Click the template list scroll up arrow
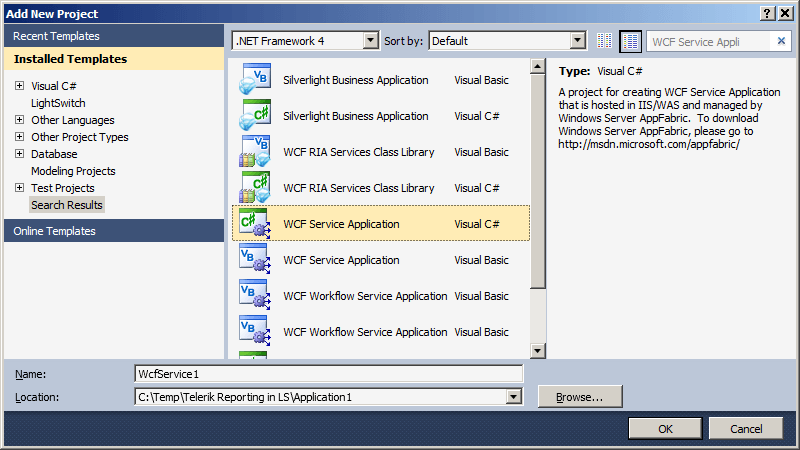 coord(537,66)
